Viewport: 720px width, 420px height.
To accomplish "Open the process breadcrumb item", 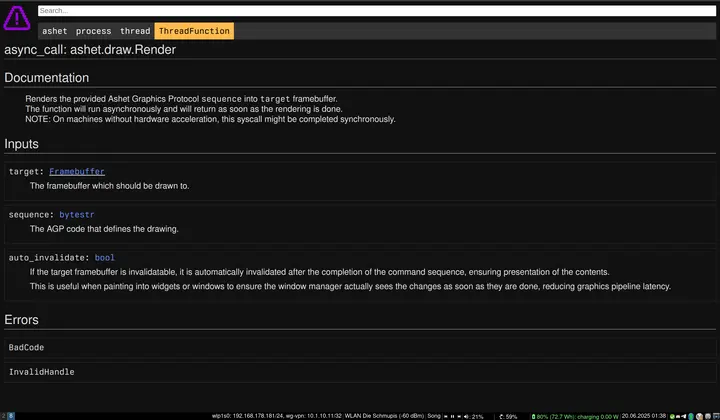I will point(93,31).
